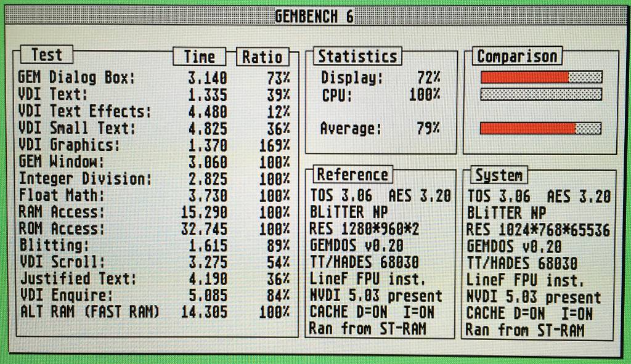
Task: Click 'BLiTTER NP' in Reference panel
Action: [349, 212]
